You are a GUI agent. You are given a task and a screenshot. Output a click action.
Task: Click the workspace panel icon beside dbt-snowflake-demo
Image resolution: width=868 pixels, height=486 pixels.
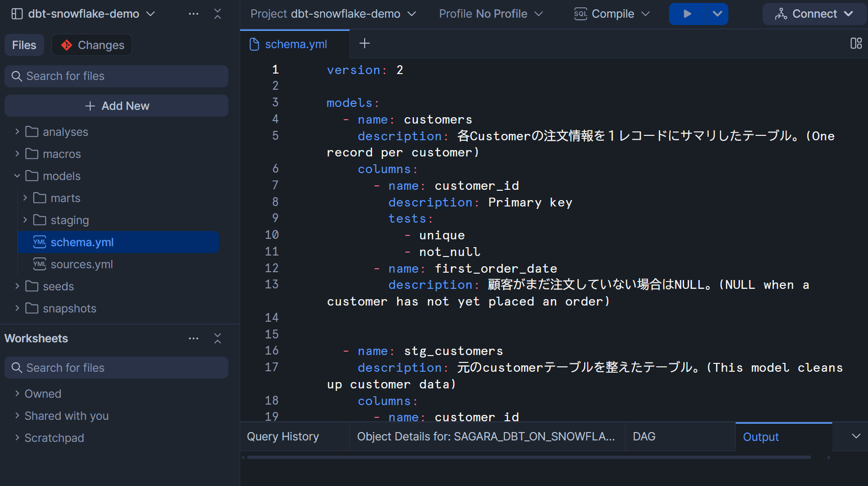(x=17, y=14)
